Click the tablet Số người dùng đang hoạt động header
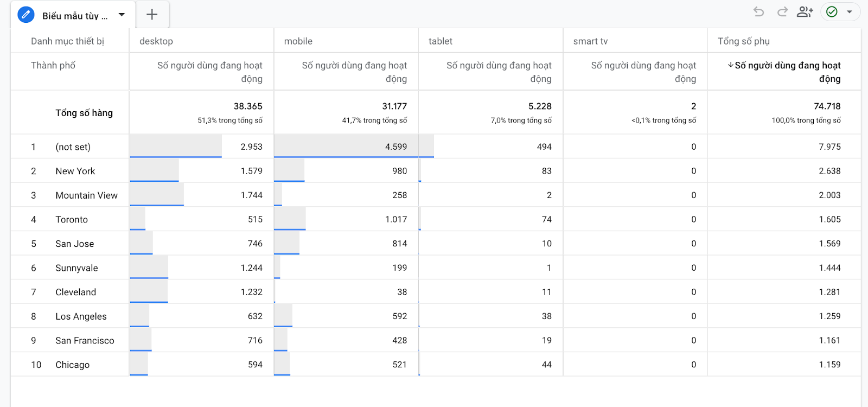The image size is (868, 407). [x=499, y=72]
